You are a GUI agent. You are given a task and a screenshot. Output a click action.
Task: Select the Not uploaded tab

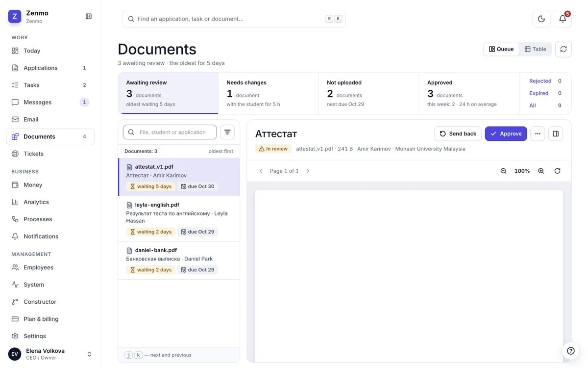point(369,93)
